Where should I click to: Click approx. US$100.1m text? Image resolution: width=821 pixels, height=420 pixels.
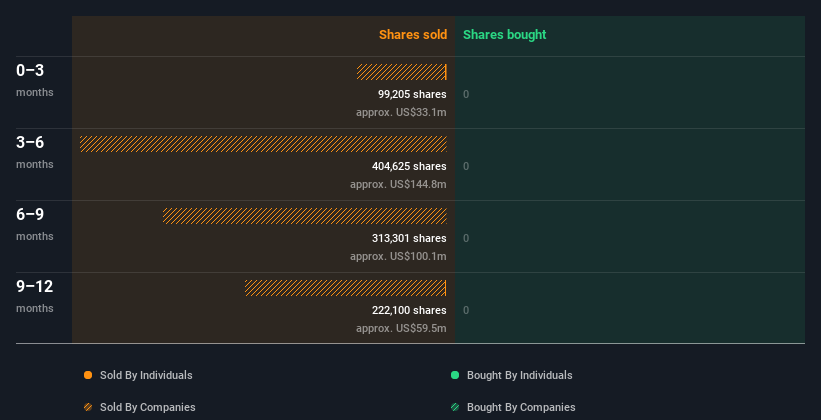[398, 256]
